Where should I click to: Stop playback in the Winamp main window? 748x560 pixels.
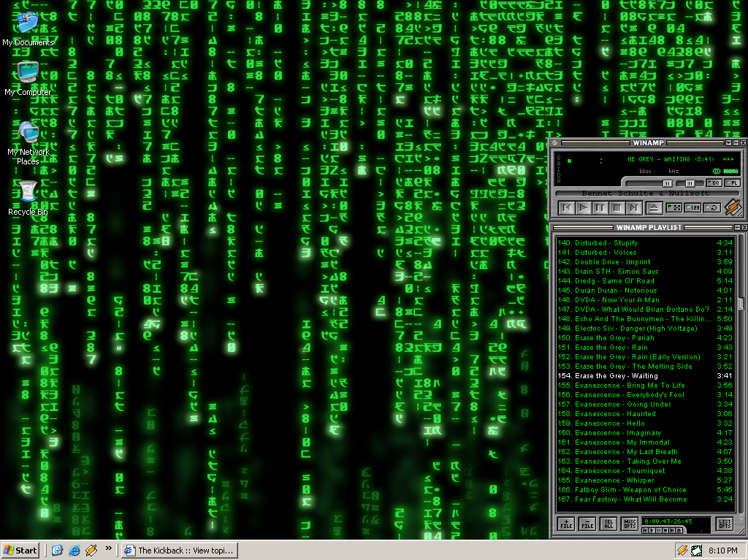coord(617,207)
